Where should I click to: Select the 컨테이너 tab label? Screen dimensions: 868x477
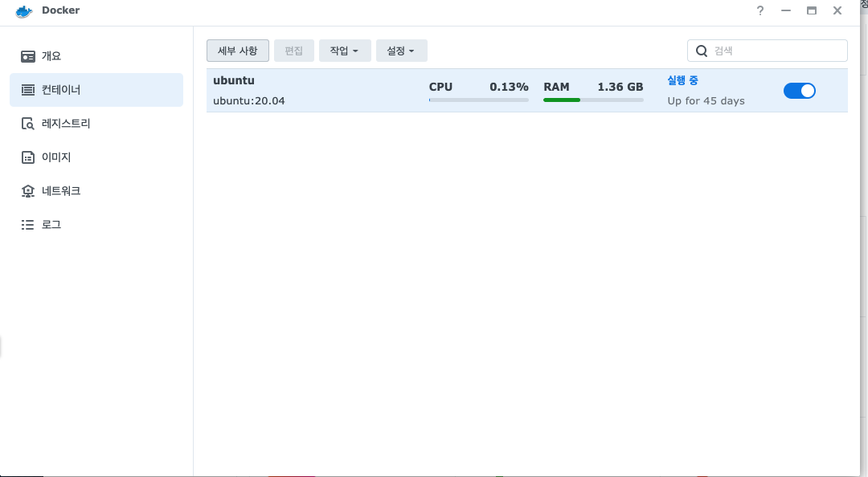[x=61, y=90]
